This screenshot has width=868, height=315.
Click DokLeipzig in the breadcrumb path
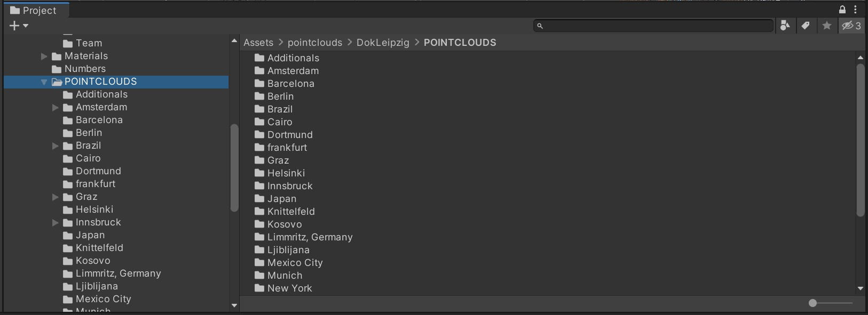click(x=383, y=43)
